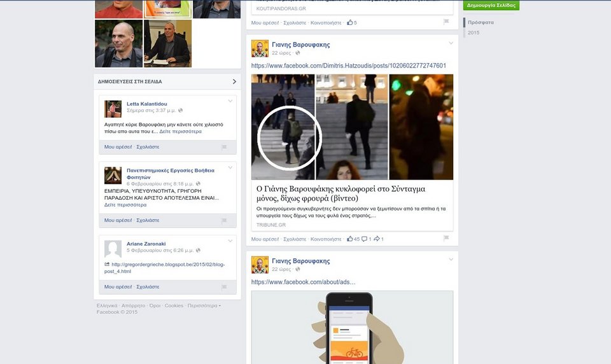Click globe icon on Syntagma post timestamp

point(298,53)
